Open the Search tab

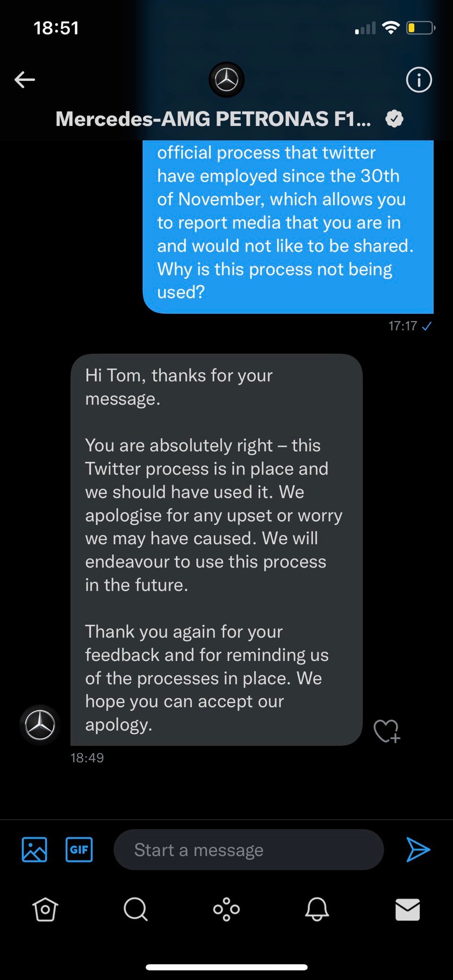(136, 909)
